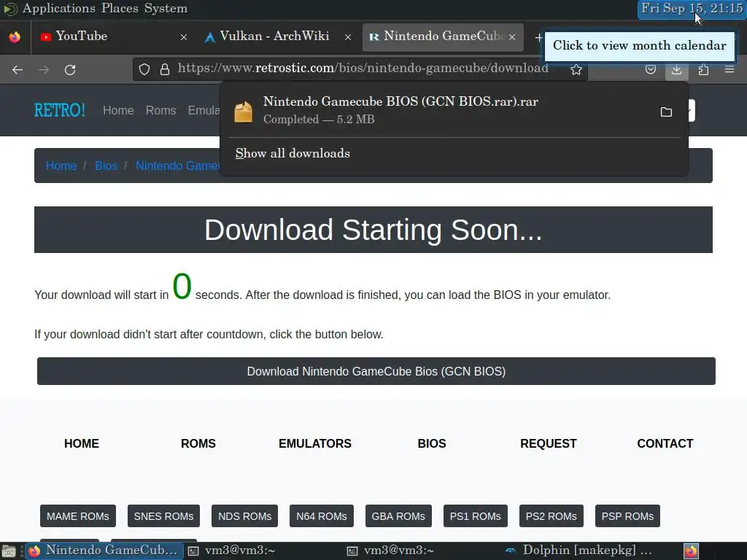Click the Home breadcrumb link
747x560 pixels.
[x=61, y=166]
